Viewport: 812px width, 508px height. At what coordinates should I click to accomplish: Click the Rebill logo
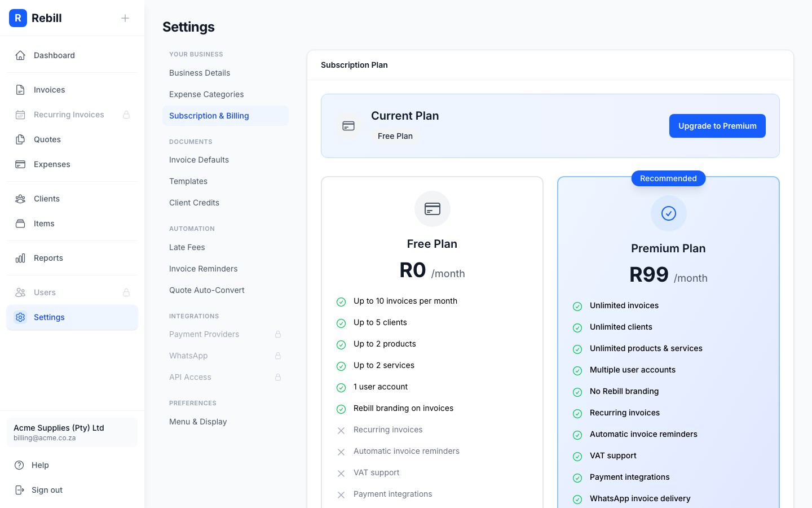coord(18,18)
